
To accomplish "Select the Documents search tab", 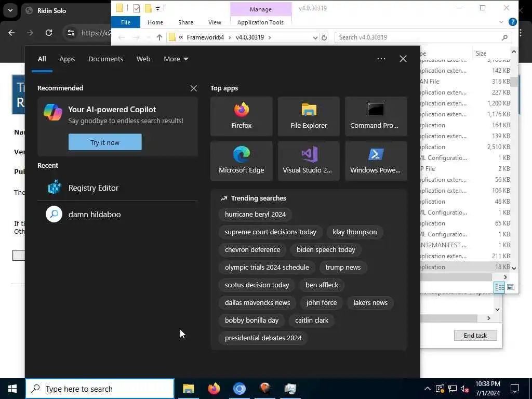I will pos(105,59).
